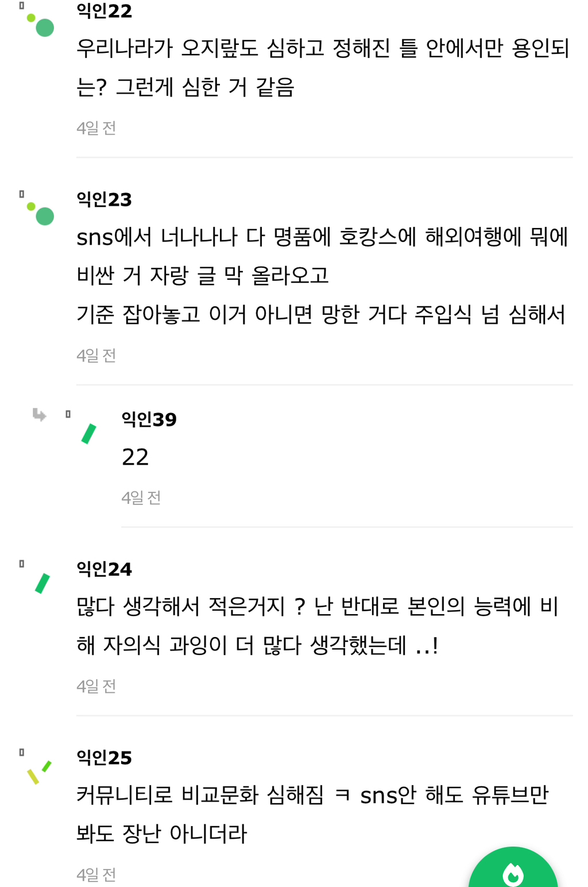
Task: Open the 익인25 username link
Action: 104,758
